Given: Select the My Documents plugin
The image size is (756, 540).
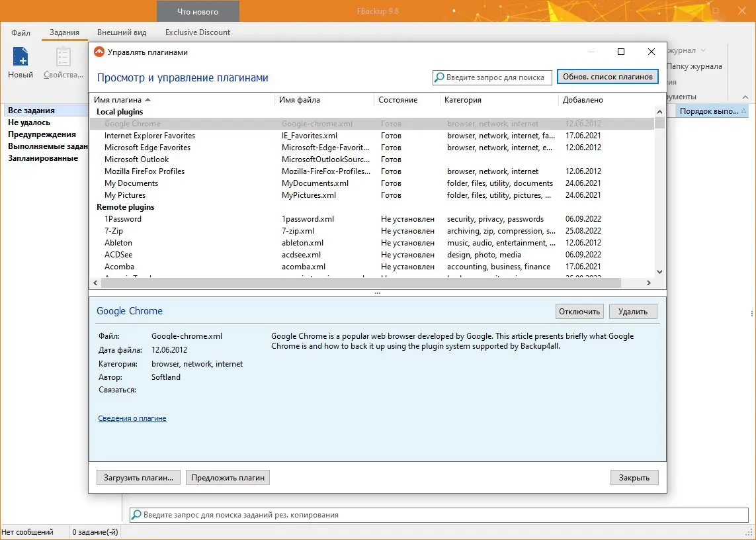Looking at the screenshot, I should point(372,183).
